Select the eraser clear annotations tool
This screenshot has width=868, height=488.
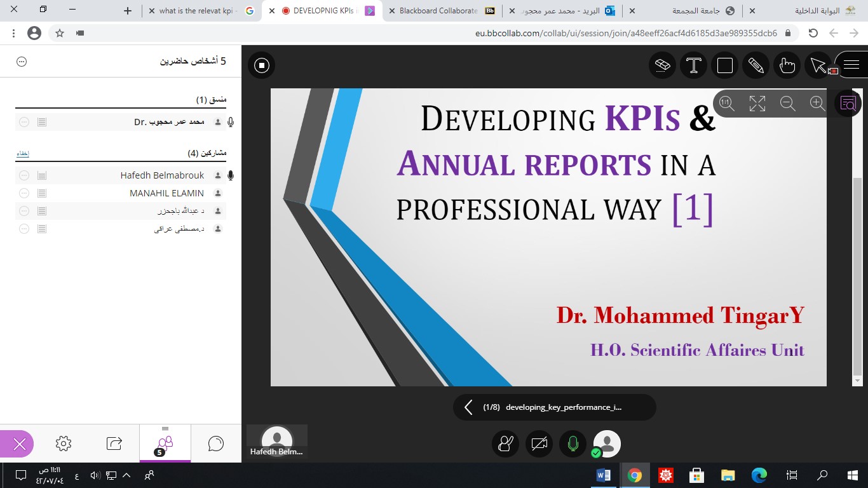point(662,65)
